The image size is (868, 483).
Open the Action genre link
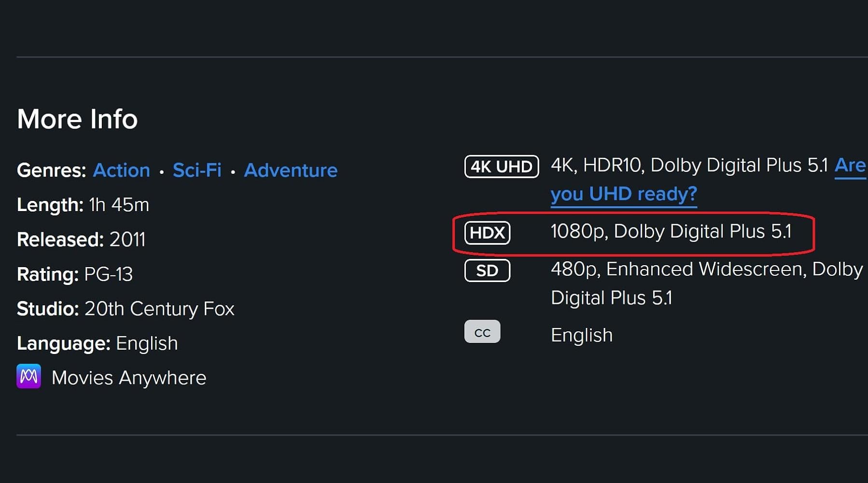(x=121, y=170)
